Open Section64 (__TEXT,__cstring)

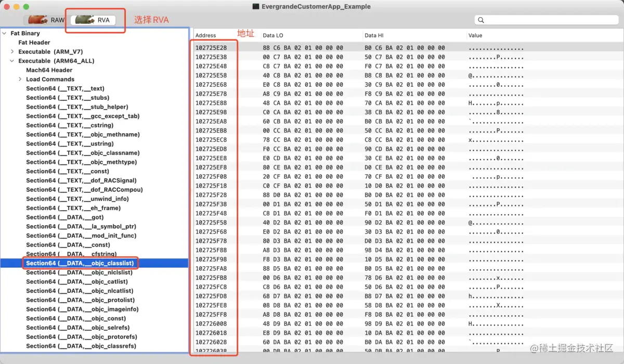click(x=70, y=125)
